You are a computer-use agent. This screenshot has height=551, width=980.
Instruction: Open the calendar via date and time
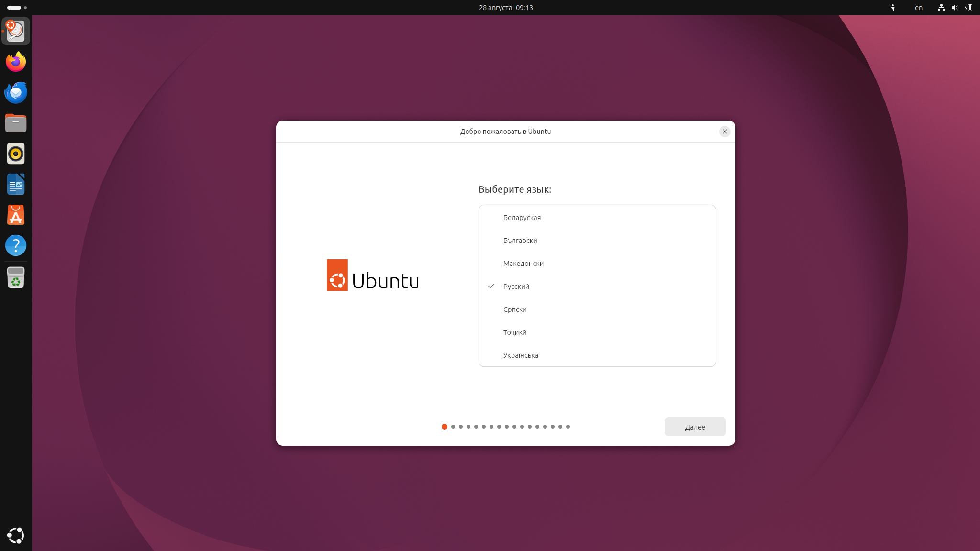point(506,8)
